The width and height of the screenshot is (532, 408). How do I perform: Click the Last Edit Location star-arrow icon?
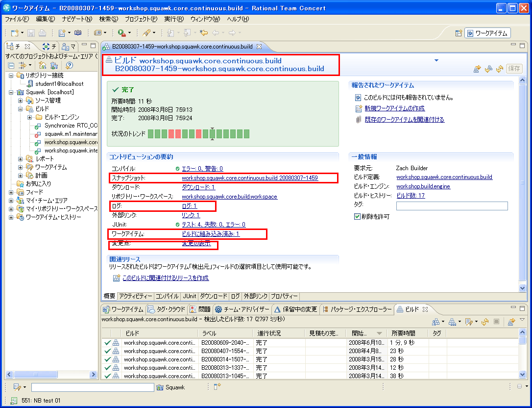[x=203, y=33]
